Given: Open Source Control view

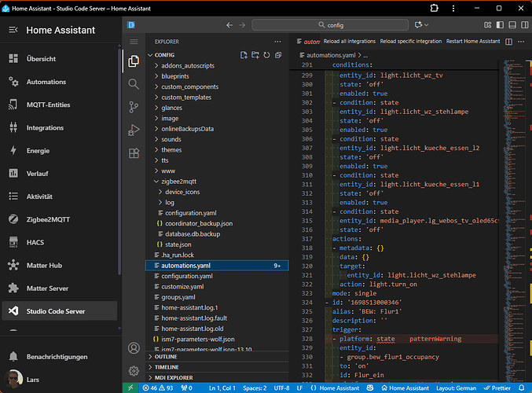Looking at the screenshot, I should pos(134,106).
